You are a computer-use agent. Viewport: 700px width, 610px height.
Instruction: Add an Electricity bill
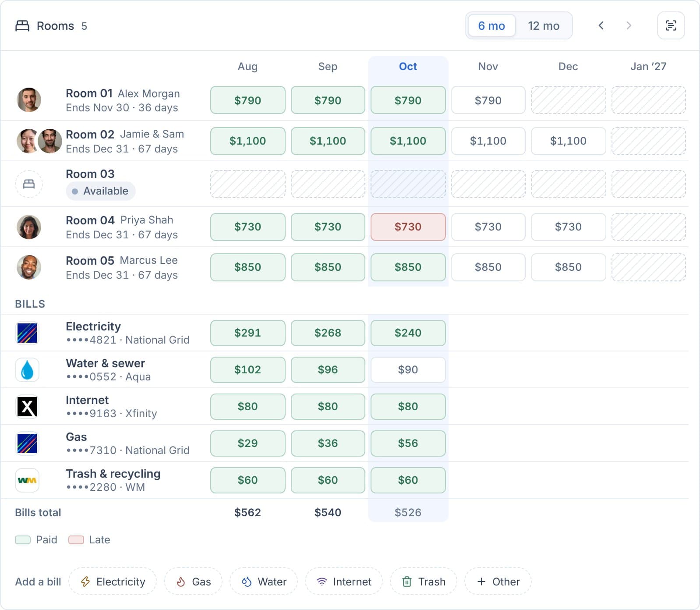pyautogui.click(x=113, y=582)
